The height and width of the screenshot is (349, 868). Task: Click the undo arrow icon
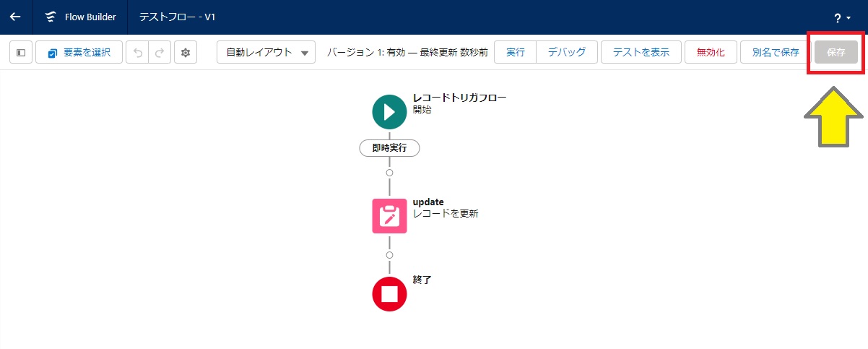pyautogui.click(x=137, y=53)
